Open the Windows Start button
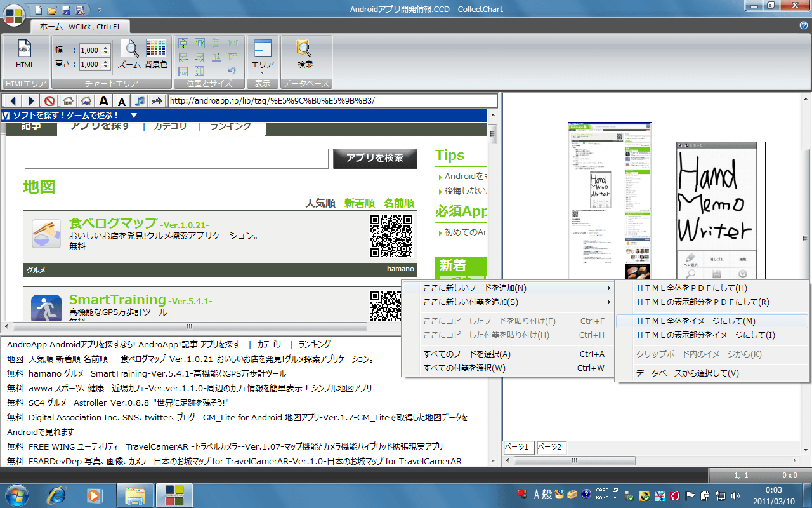The height and width of the screenshot is (508, 812). [16, 495]
